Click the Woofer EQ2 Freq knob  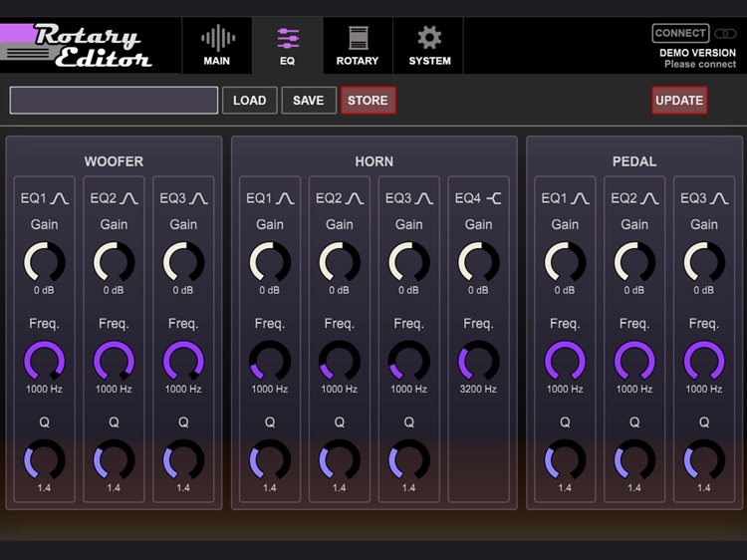tap(114, 361)
